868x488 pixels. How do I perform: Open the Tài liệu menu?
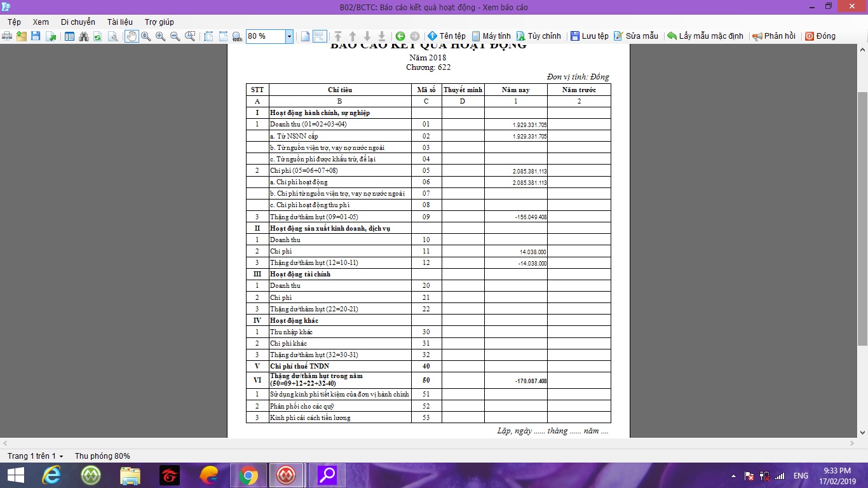(x=120, y=22)
